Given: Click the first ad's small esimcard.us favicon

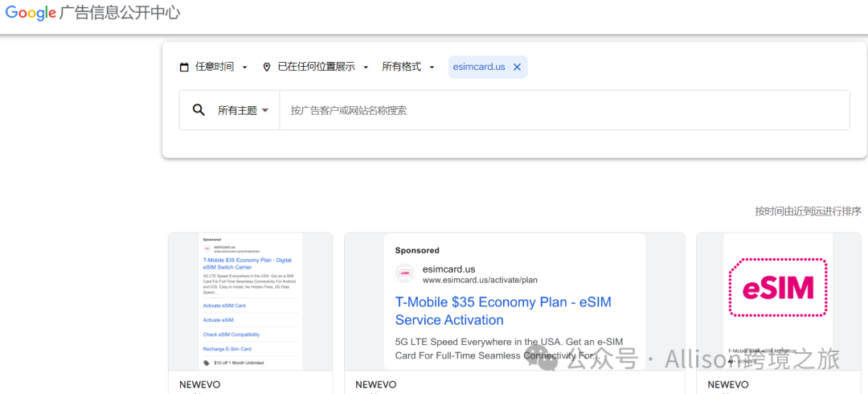Looking at the screenshot, I should click(207, 248).
